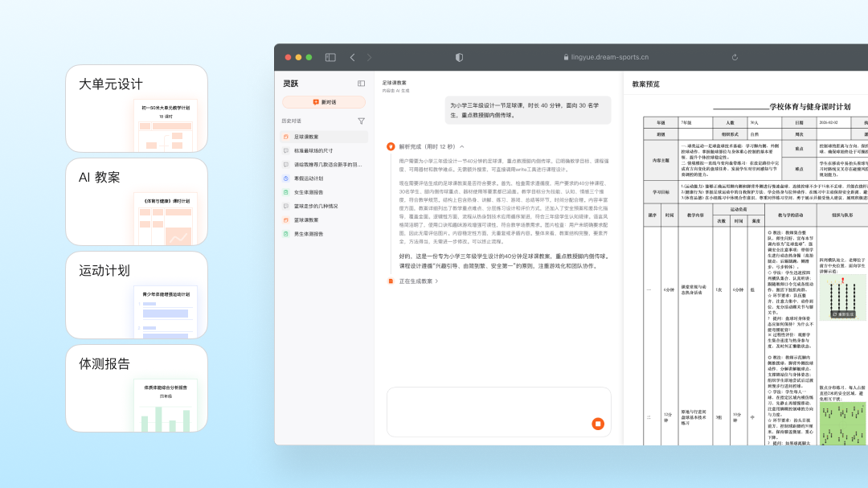Open the 运动计划 feature card

pos(137,295)
